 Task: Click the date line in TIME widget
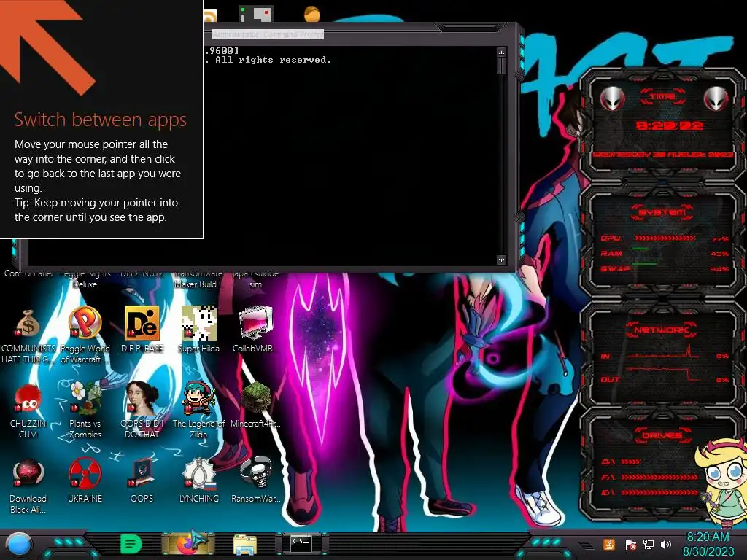pos(662,155)
